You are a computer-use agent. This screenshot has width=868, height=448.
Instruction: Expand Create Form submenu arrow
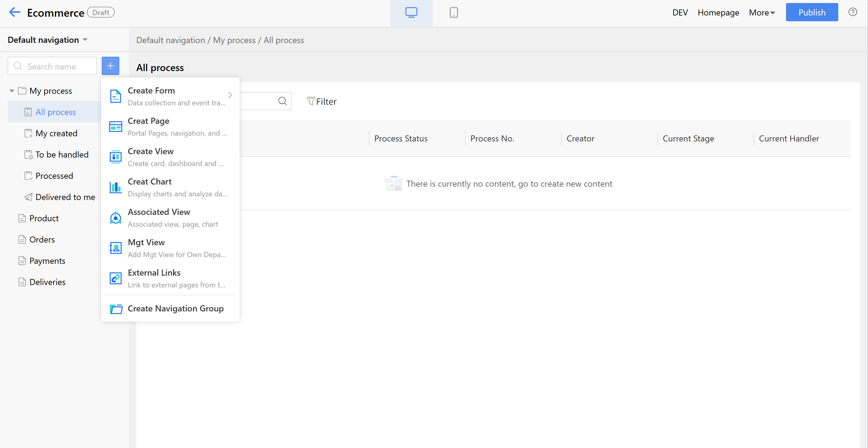click(x=230, y=95)
